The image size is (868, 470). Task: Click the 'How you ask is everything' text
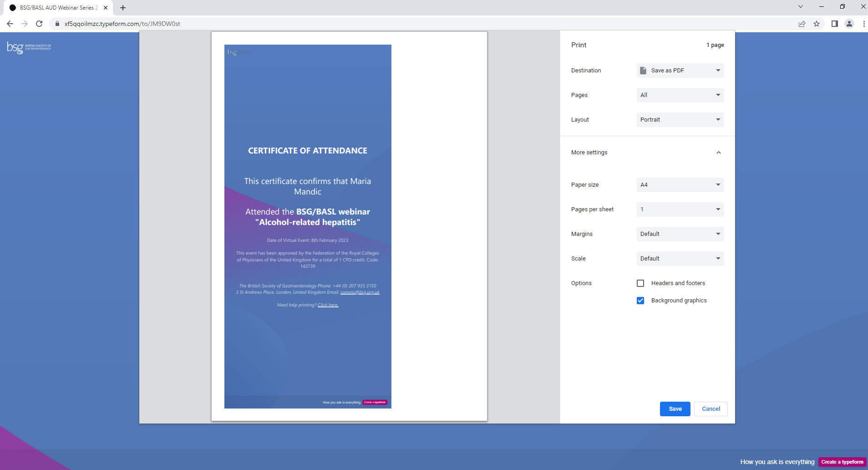pos(777,462)
